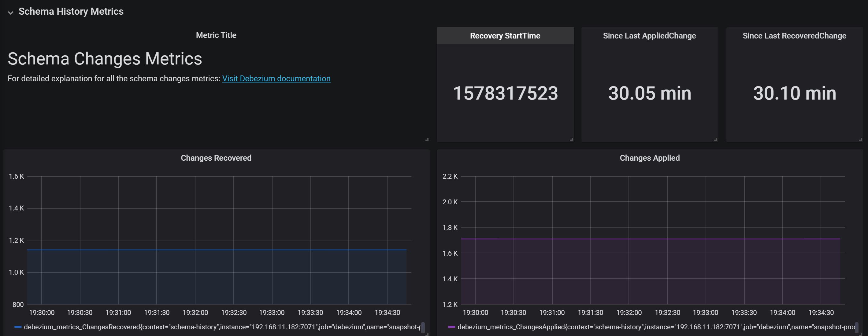Grab the Since Last AppliedChange panel resize handle

point(715,139)
